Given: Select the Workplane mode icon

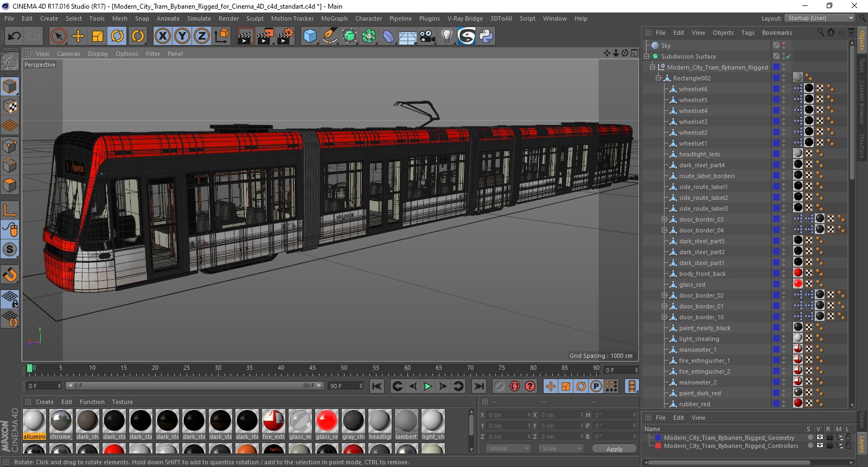Looking at the screenshot, I should pyautogui.click(x=10, y=126).
